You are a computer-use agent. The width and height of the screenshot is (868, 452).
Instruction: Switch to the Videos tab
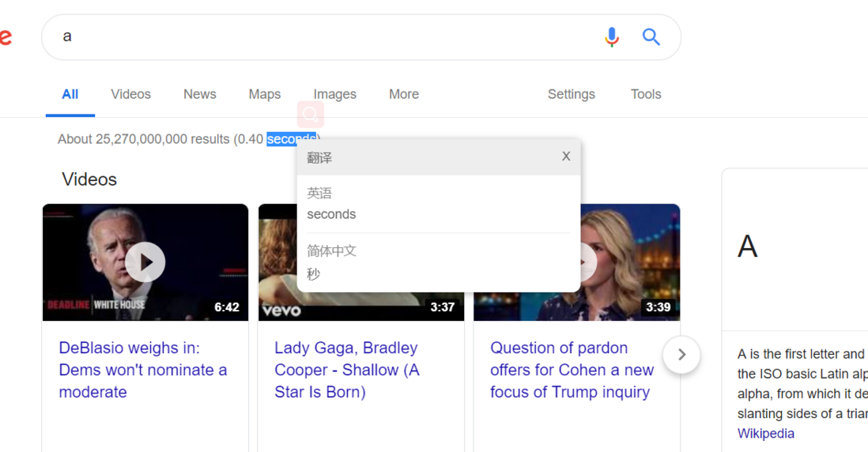pos(130,94)
